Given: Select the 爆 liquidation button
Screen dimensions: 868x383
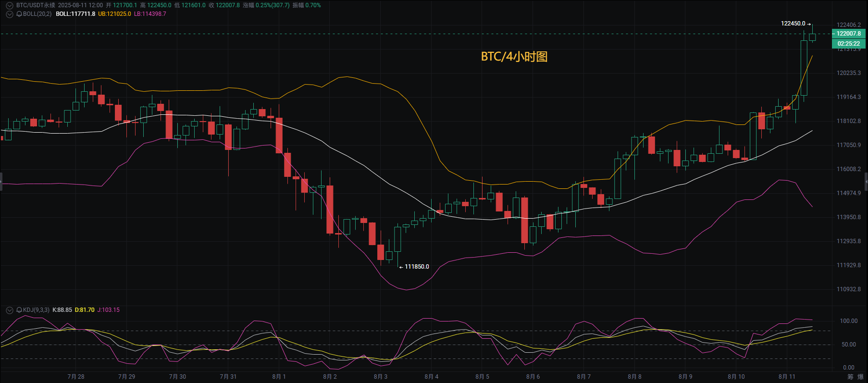Looking at the screenshot, I should [860, 377].
